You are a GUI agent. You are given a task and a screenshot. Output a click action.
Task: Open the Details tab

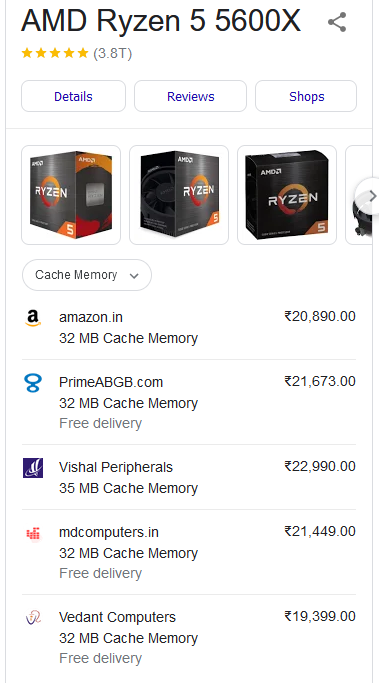pyautogui.click(x=73, y=96)
